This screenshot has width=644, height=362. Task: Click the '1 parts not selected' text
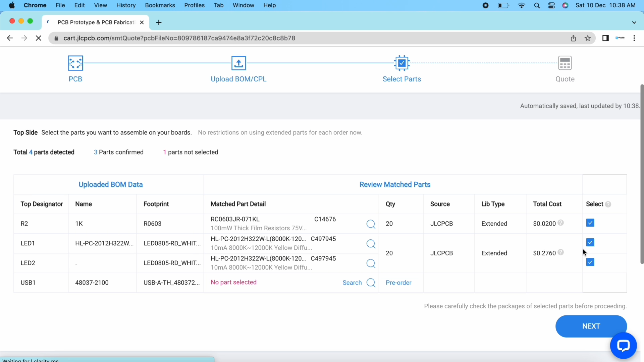tap(191, 152)
